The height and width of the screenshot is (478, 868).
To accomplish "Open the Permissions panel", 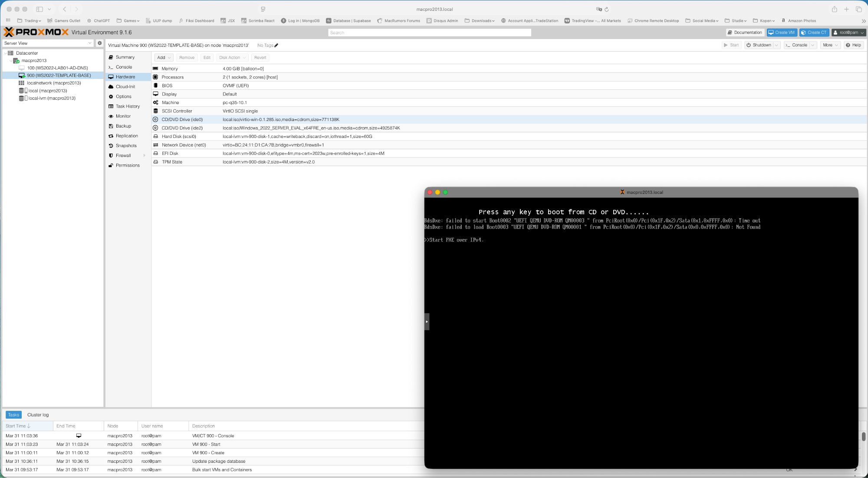I will (127, 165).
